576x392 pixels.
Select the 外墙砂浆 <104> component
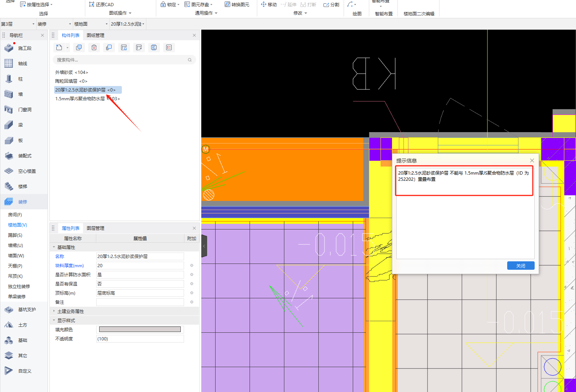click(72, 72)
